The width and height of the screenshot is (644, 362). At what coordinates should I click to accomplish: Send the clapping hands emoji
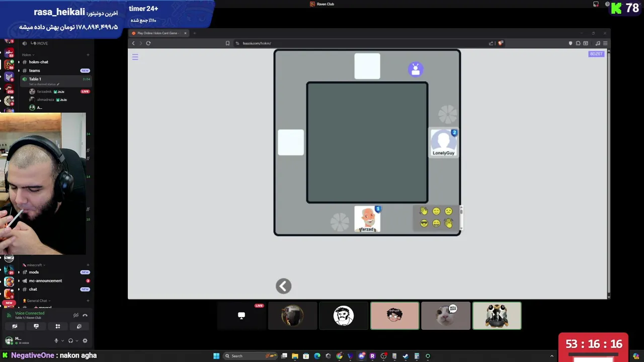448,223
